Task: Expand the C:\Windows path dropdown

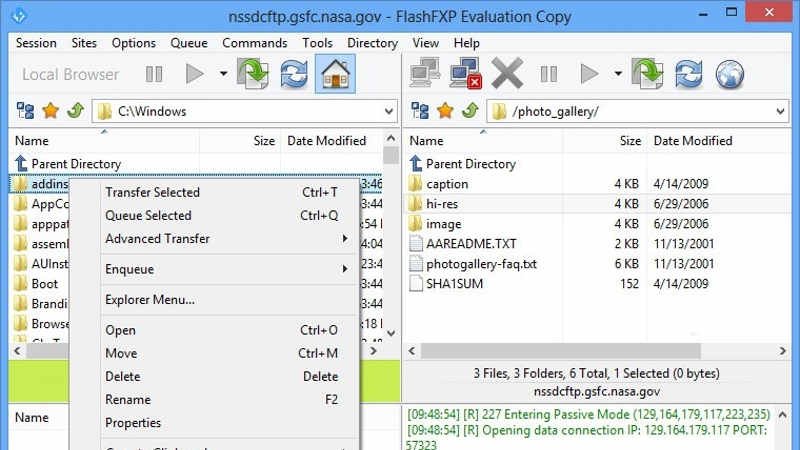Action: point(389,111)
